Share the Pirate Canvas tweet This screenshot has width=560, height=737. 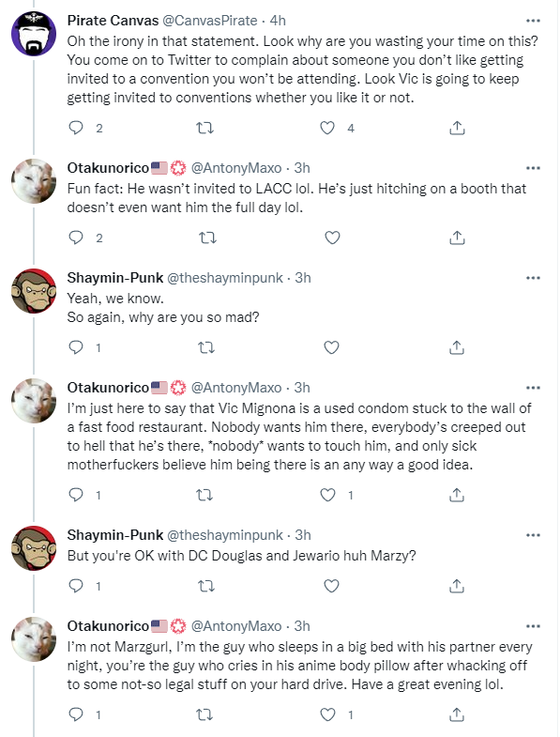(457, 128)
